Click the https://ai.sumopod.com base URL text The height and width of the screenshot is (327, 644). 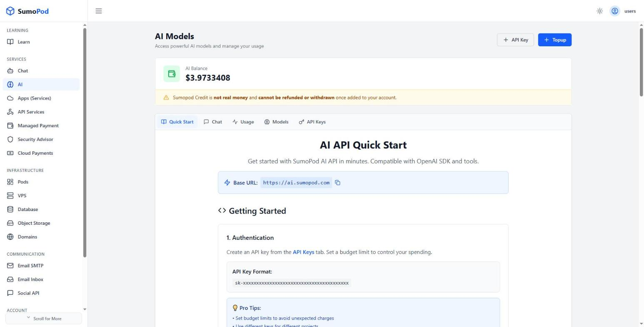click(x=296, y=183)
